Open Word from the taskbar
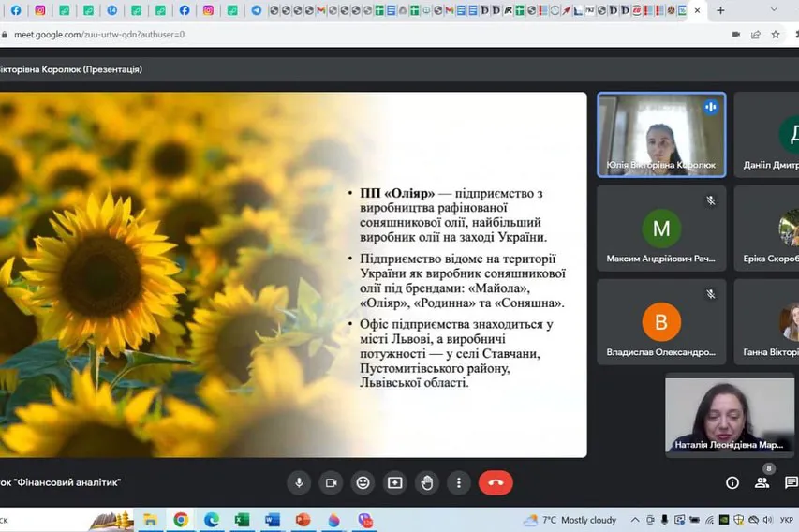 [272, 520]
